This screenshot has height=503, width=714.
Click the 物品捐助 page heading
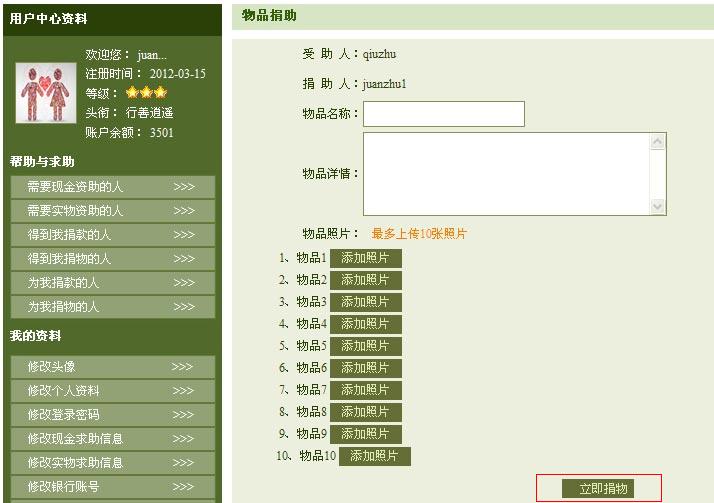(x=269, y=16)
